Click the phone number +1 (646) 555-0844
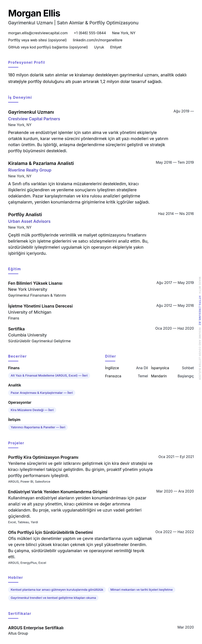Viewport: 202px width, 644px height. (90, 33)
